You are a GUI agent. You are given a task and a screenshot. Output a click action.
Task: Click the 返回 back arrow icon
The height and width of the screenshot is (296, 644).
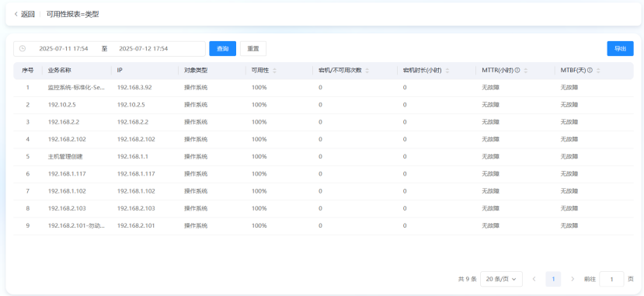coord(16,14)
